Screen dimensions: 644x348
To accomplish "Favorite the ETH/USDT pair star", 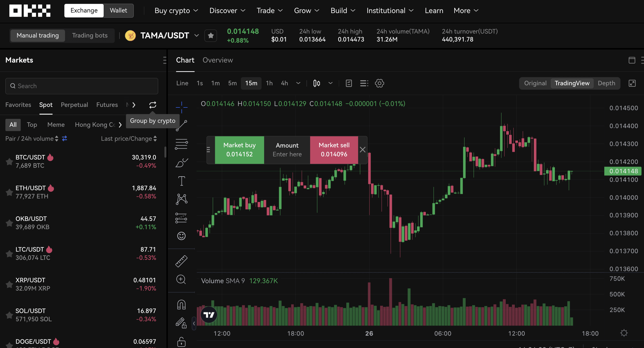I will pos(9,192).
